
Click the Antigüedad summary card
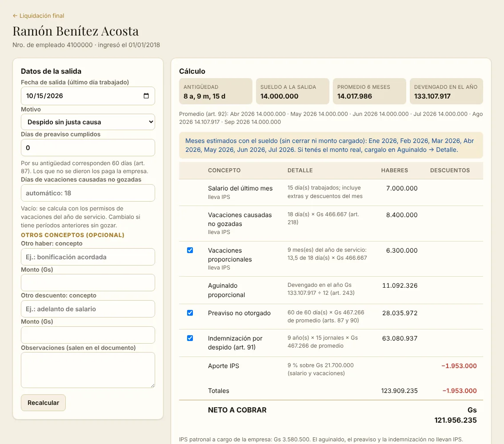[x=216, y=91]
